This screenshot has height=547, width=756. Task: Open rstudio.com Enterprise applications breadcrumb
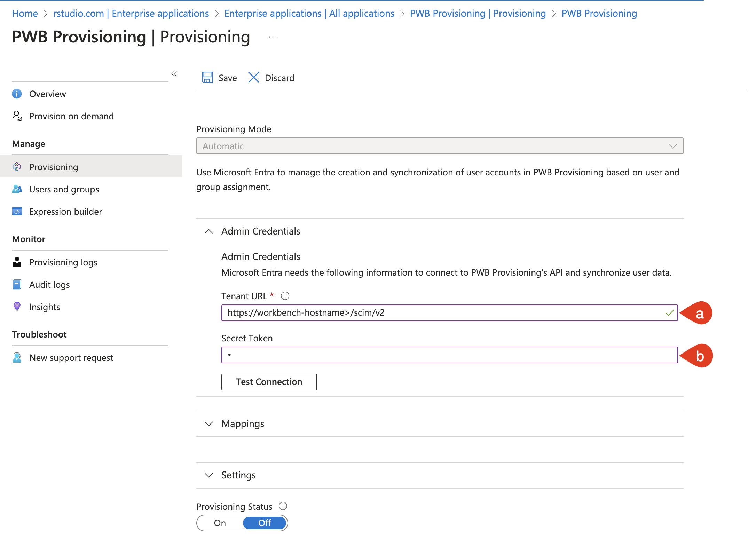tap(131, 13)
